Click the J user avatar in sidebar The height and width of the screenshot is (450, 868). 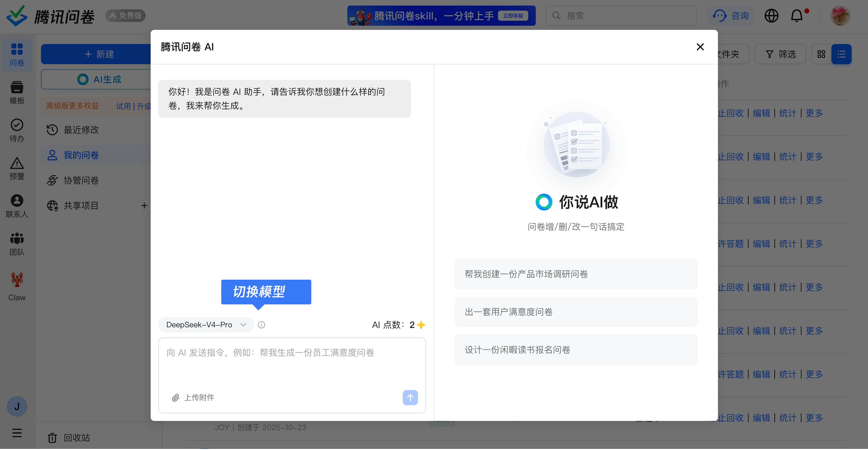point(17,407)
